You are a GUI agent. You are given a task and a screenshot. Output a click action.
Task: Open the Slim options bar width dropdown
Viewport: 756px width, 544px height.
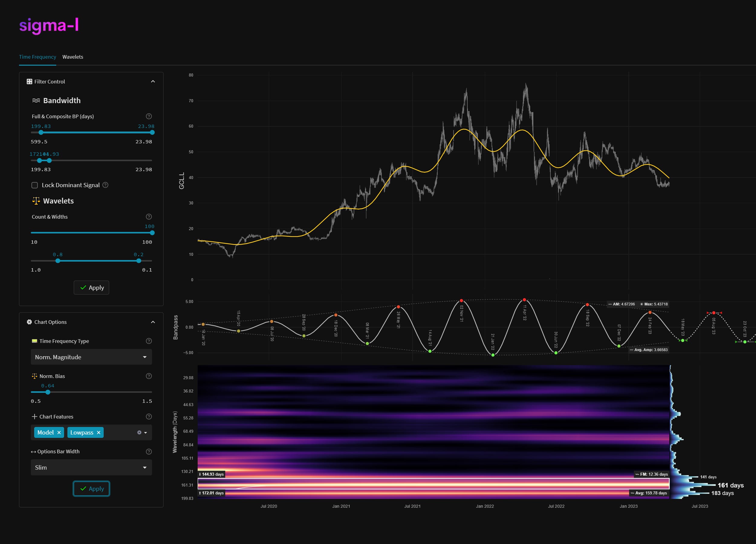coord(91,467)
